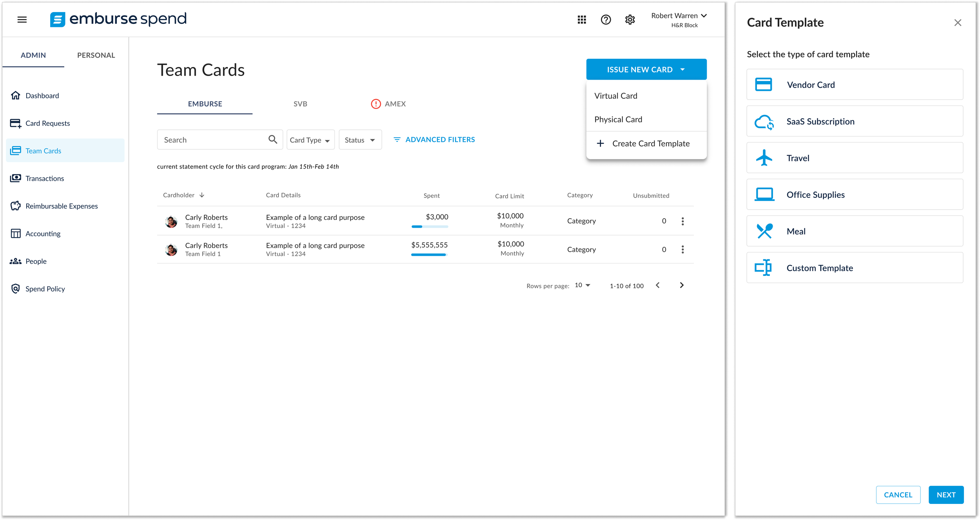
Task: Open settings via the gear icon
Action: [x=630, y=20]
